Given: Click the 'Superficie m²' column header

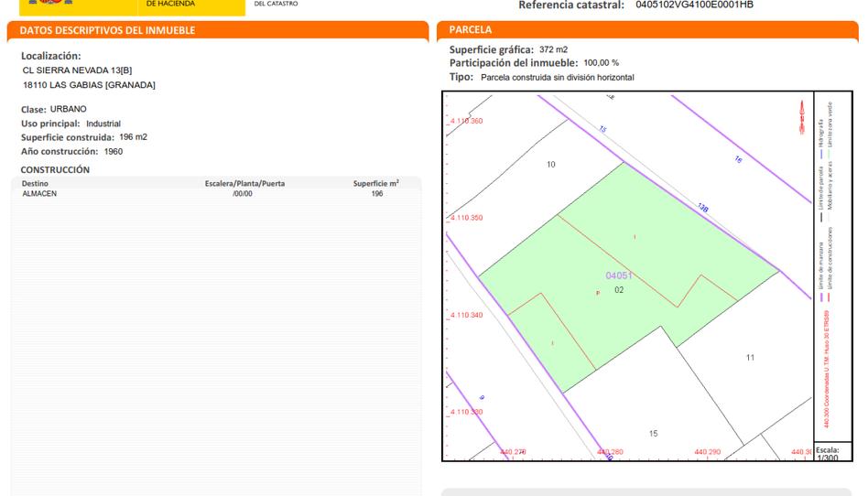Looking at the screenshot, I should click(x=375, y=184).
